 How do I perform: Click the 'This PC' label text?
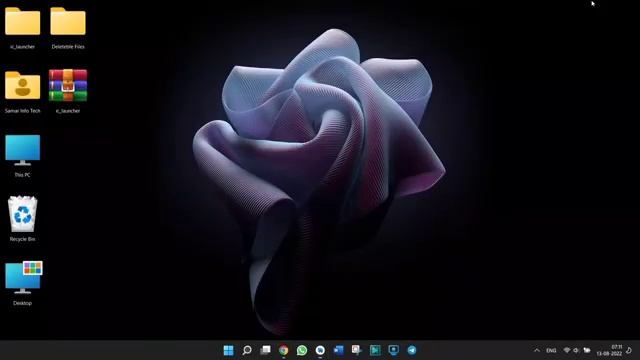coord(22,175)
